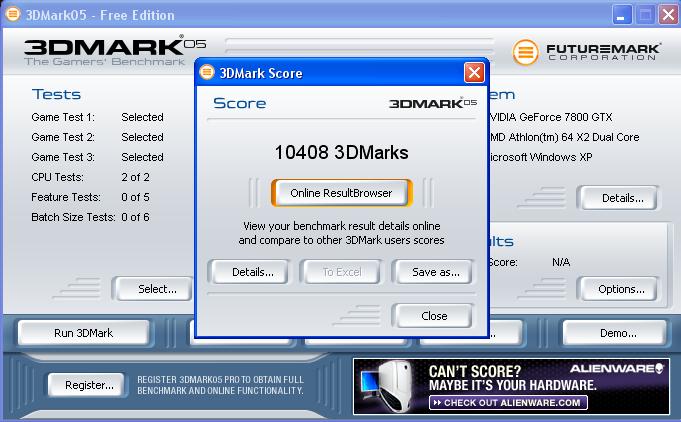Click the '2 of 2' CPU tests value

point(136,177)
